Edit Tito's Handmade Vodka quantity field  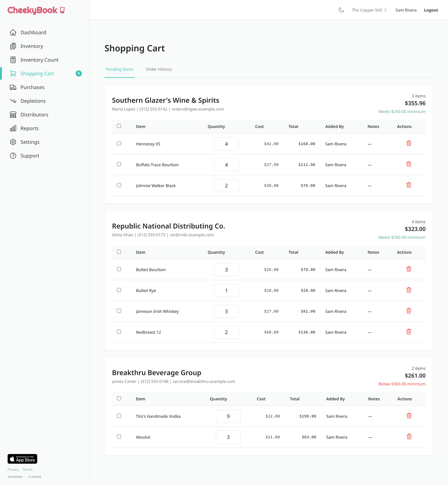click(228, 416)
